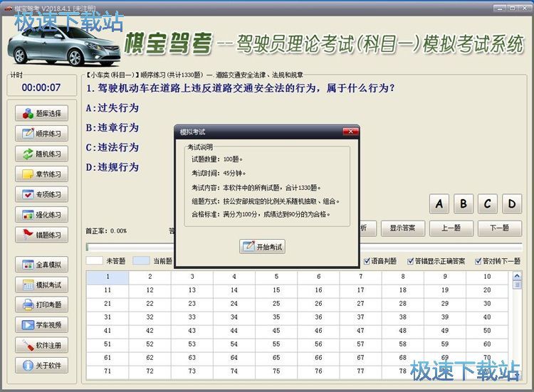Open 软件注册 software registration
The height and width of the screenshot is (392, 534).
tap(41, 346)
